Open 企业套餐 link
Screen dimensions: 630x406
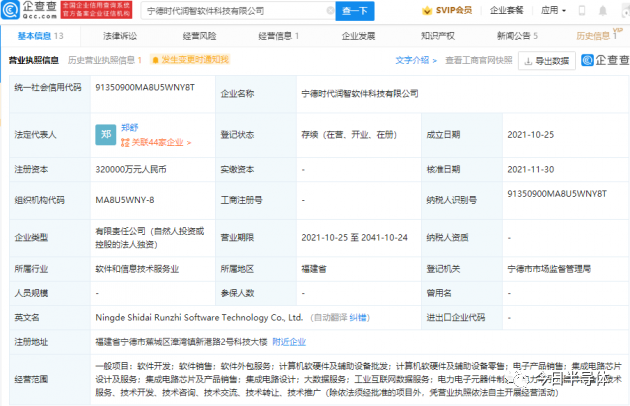[507, 10]
